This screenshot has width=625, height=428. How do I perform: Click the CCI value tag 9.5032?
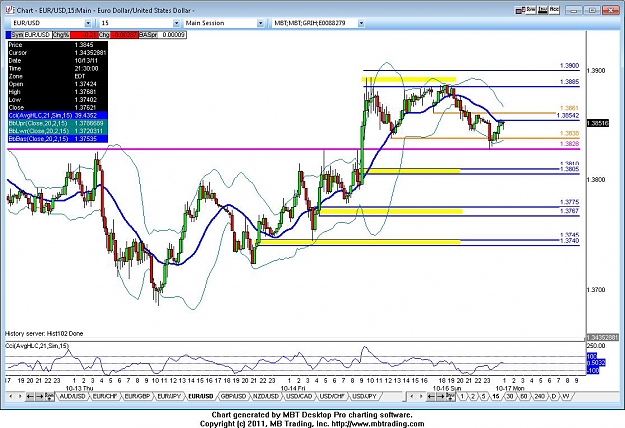[x=596, y=363]
